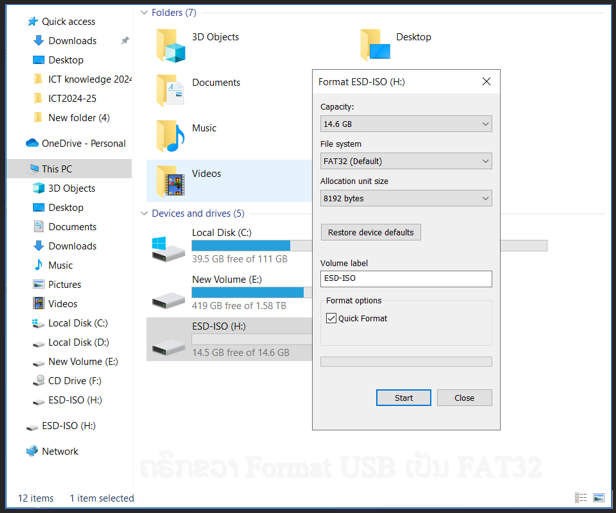Open OneDrive - Personal in sidebar
This screenshot has width=616, height=513.
[x=83, y=143]
